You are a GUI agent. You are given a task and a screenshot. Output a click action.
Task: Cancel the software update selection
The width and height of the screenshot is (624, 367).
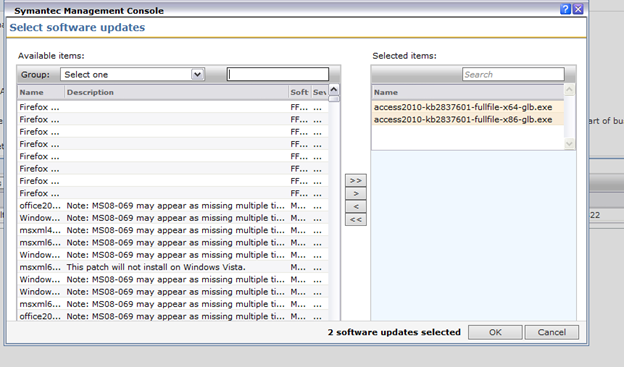[x=552, y=332]
